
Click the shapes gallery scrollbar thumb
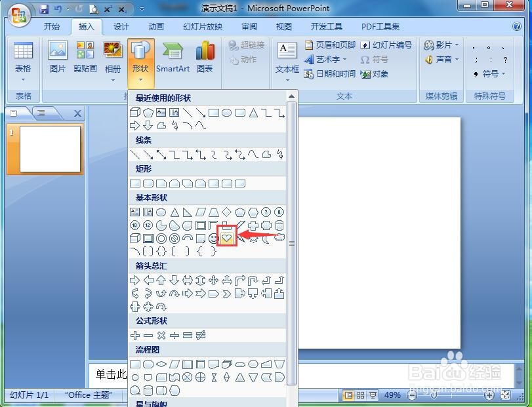[292, 243]
